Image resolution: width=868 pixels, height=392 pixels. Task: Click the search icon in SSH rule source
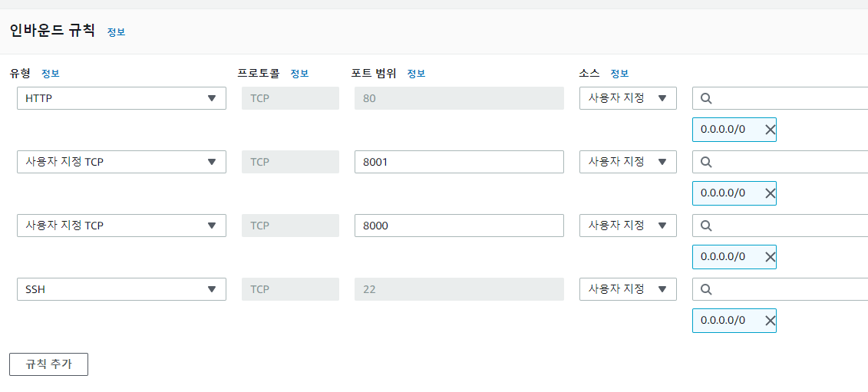click(706, 289)
